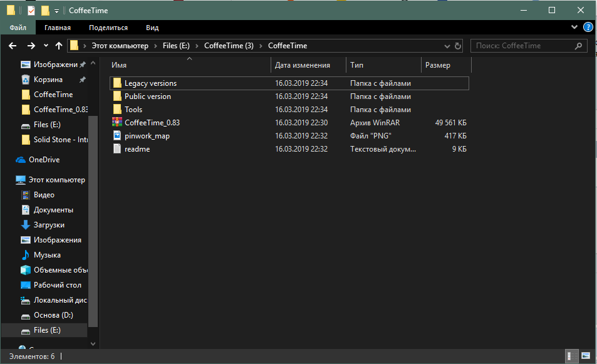Expand the ribbon with chevron
Screen dimensions: 597x364
tap(574, 27)
